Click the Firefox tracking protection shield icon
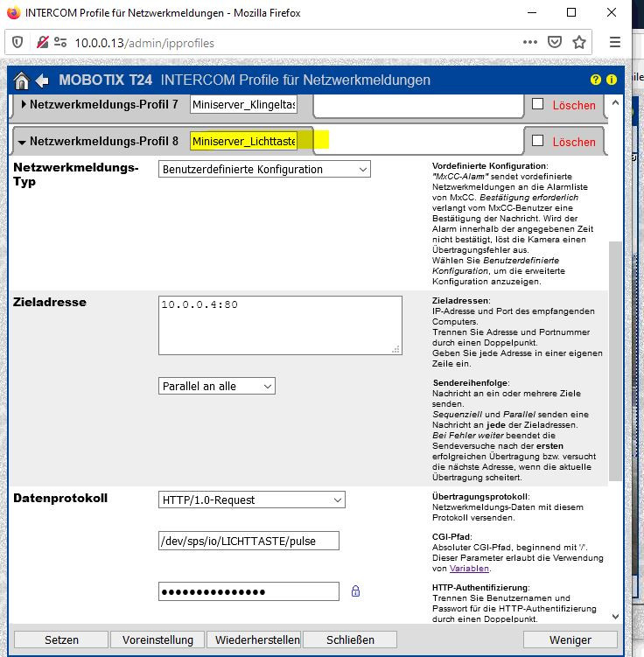 17,42
